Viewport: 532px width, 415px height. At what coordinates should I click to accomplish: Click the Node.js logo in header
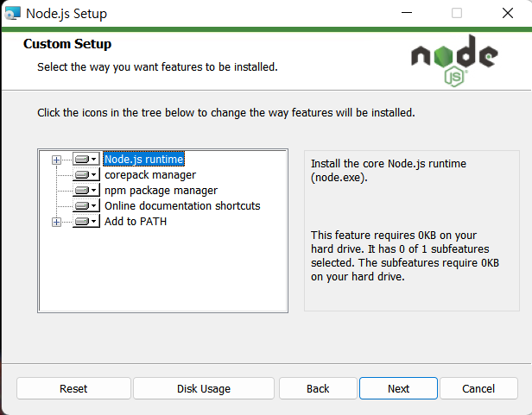[x=454, y=60]
